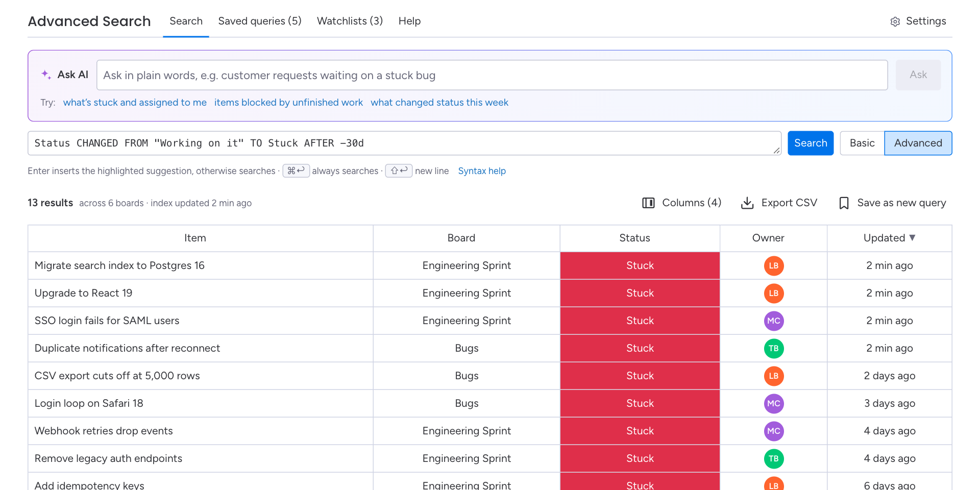Click TB owner avatar on Duplicate notifications row

coord(774,348)
